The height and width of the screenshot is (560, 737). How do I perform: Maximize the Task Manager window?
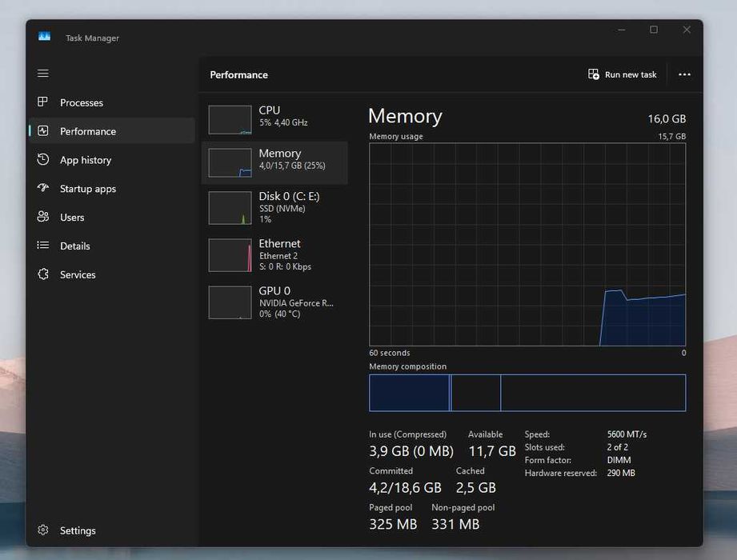coord(654,30)
